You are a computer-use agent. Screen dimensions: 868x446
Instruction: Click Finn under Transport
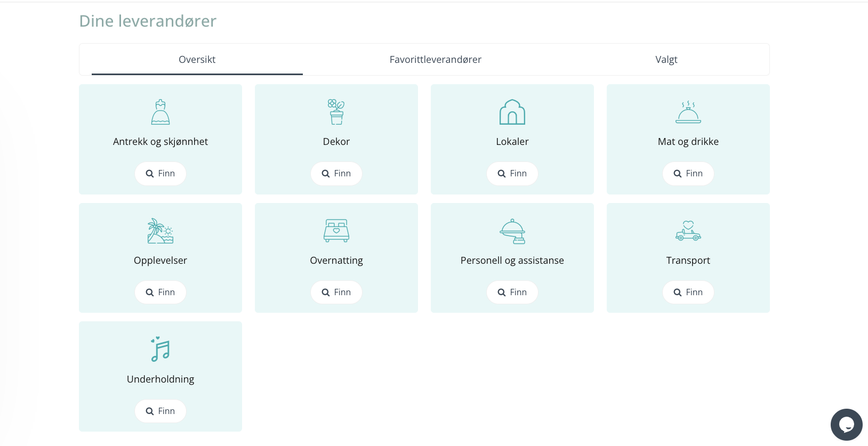coord(688,293)
